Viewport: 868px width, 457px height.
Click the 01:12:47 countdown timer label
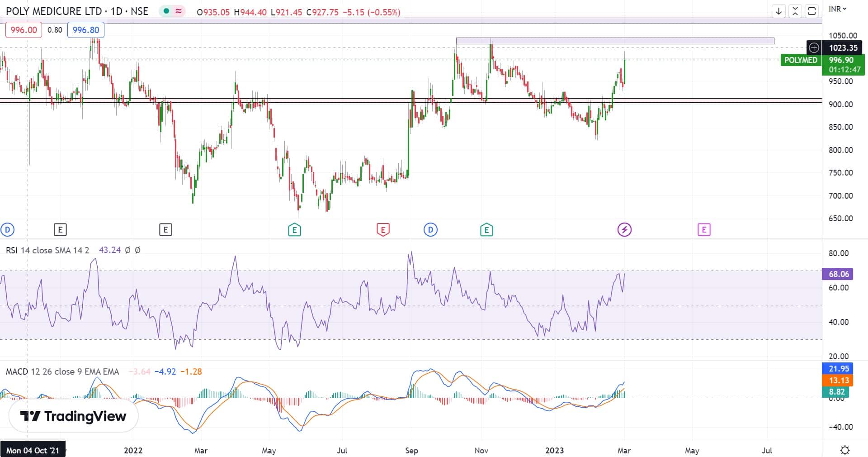pos(844,70)
